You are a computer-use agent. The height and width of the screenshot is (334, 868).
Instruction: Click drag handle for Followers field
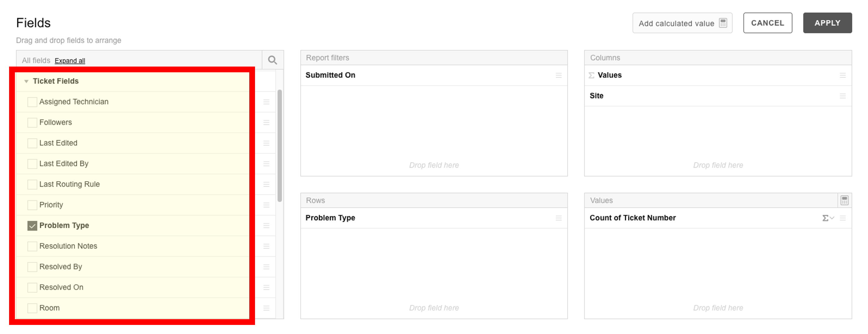click(x=266, y=123)
